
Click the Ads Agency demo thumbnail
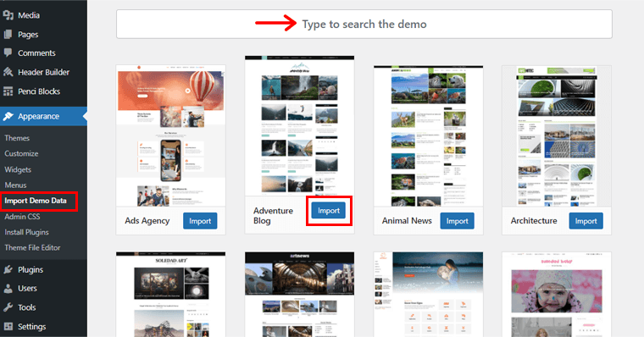tap(171, 135)
